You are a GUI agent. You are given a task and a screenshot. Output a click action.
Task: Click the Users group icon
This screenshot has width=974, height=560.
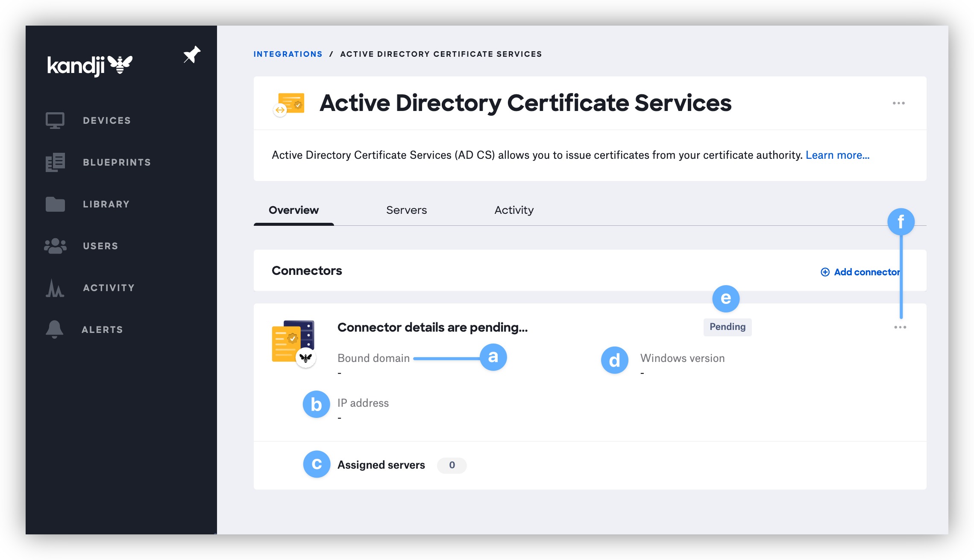(55, 246)
